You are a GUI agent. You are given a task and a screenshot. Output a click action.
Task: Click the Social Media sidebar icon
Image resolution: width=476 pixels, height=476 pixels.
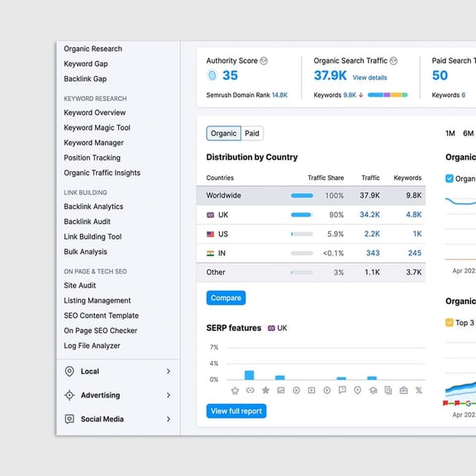(x=69, y=419)
